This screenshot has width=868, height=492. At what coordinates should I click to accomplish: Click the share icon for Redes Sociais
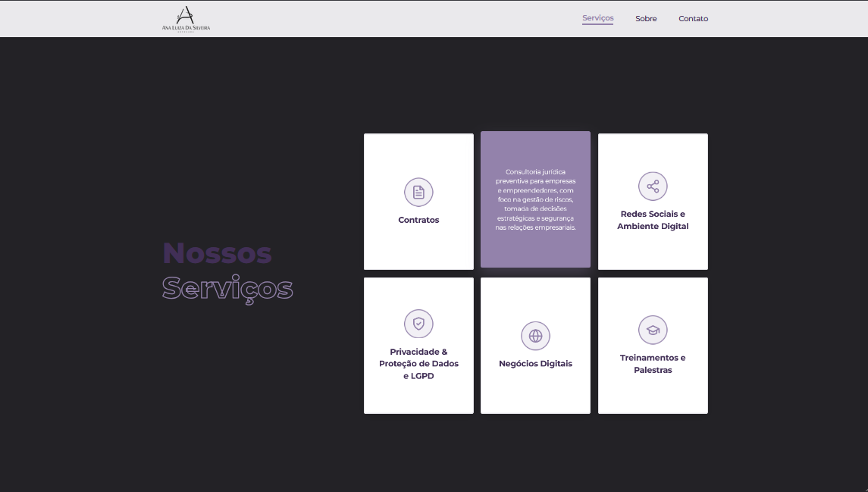(653, 186)
